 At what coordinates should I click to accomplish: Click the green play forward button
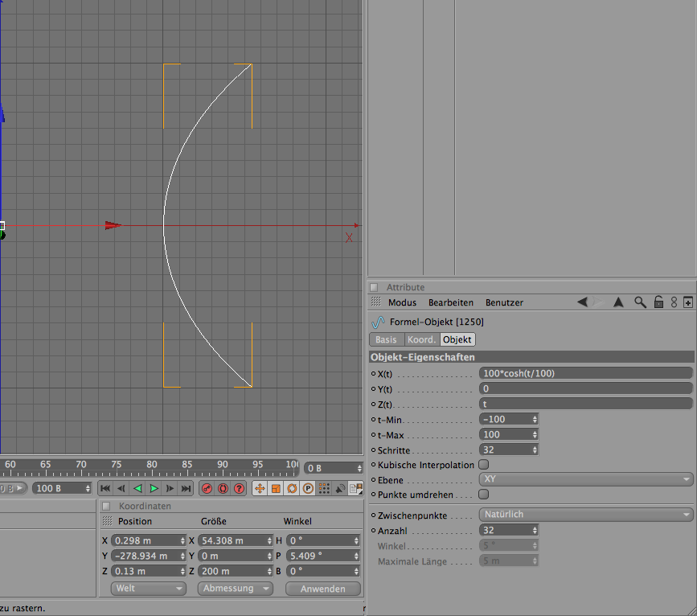[x=154, y=488]
